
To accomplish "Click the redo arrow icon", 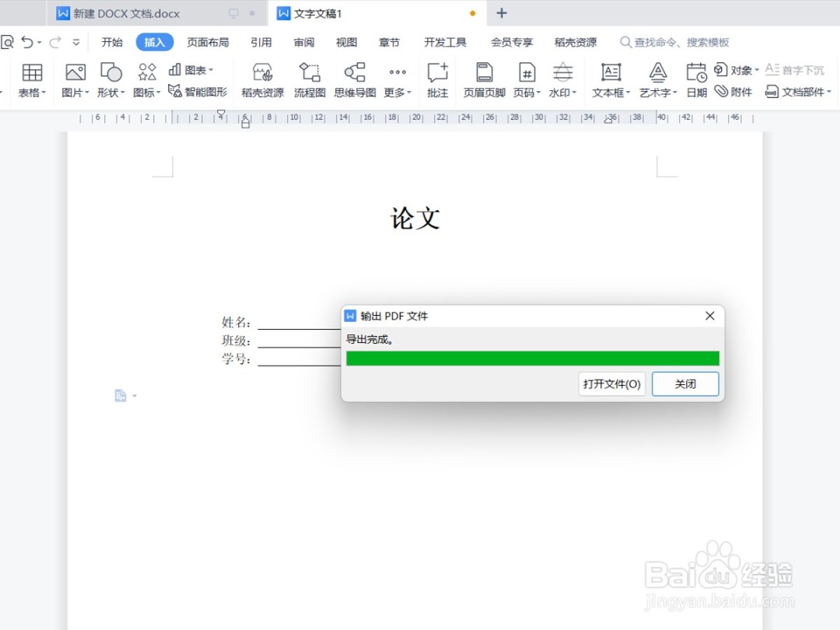I will pos(55,42).
